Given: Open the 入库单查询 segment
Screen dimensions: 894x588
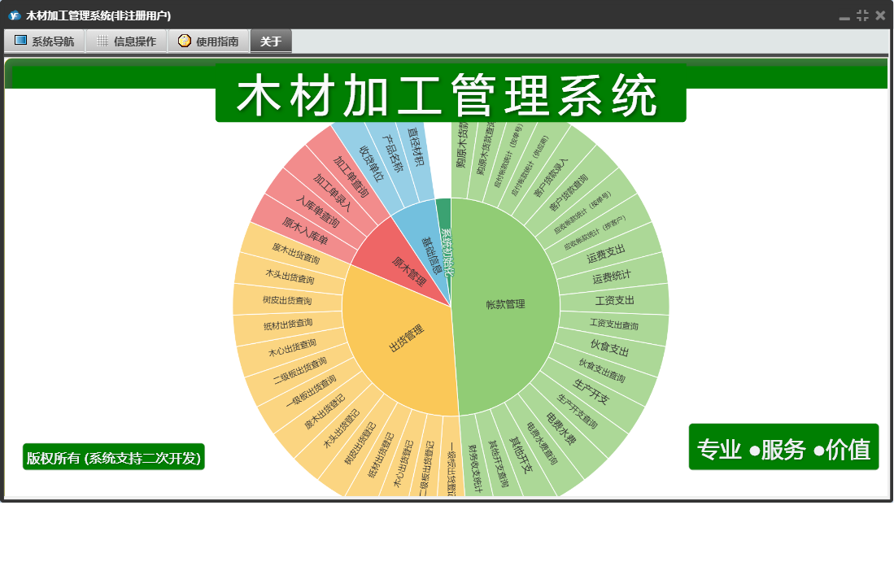Looking at the screenshot, I should coord(317,211).
